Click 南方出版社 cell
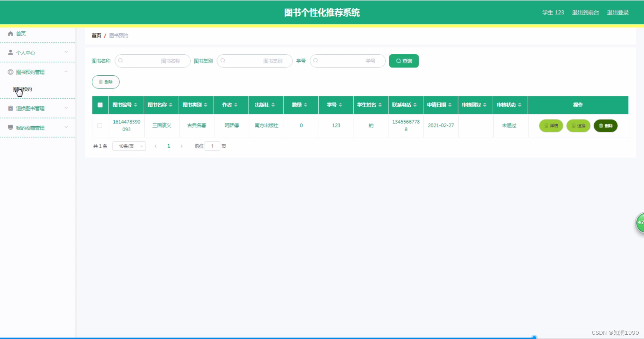 point(266,126)
